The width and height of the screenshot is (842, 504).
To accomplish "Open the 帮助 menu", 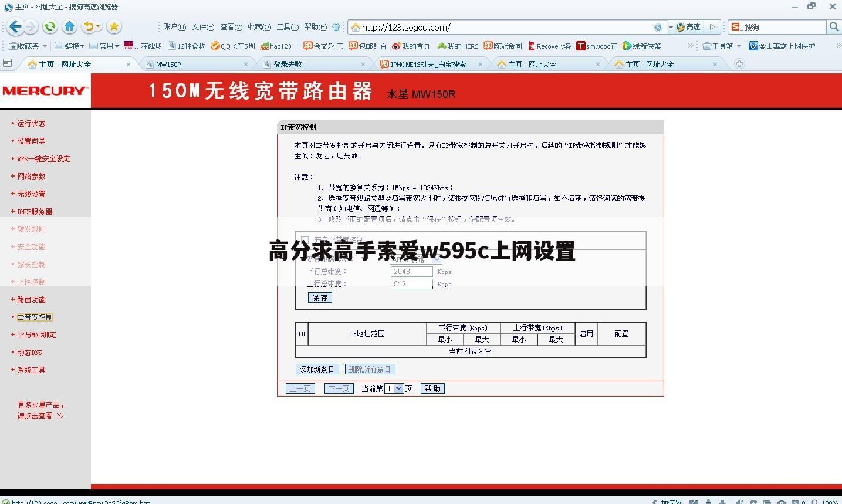I will tap(316, 27).
